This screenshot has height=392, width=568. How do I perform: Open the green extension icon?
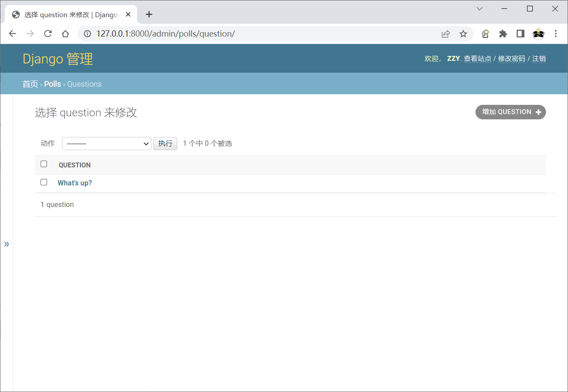click(x=486, y=34)
